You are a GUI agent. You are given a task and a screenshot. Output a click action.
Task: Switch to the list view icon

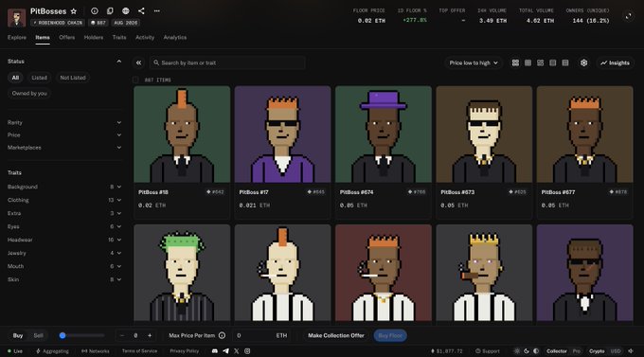point(553,62)
